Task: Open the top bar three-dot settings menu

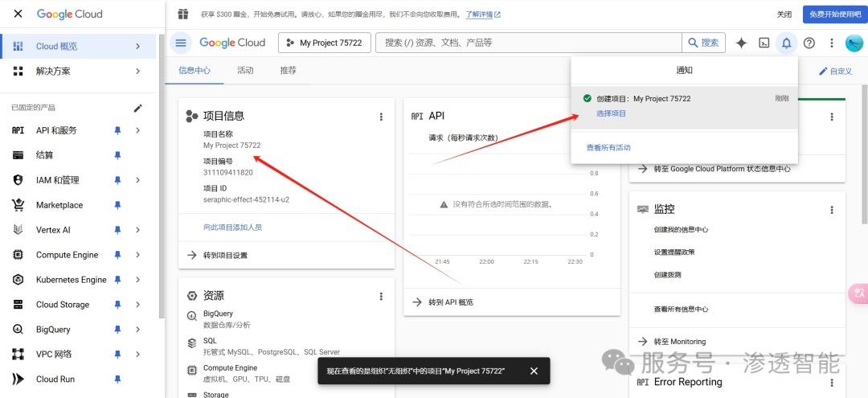Action: click(832, 43)
